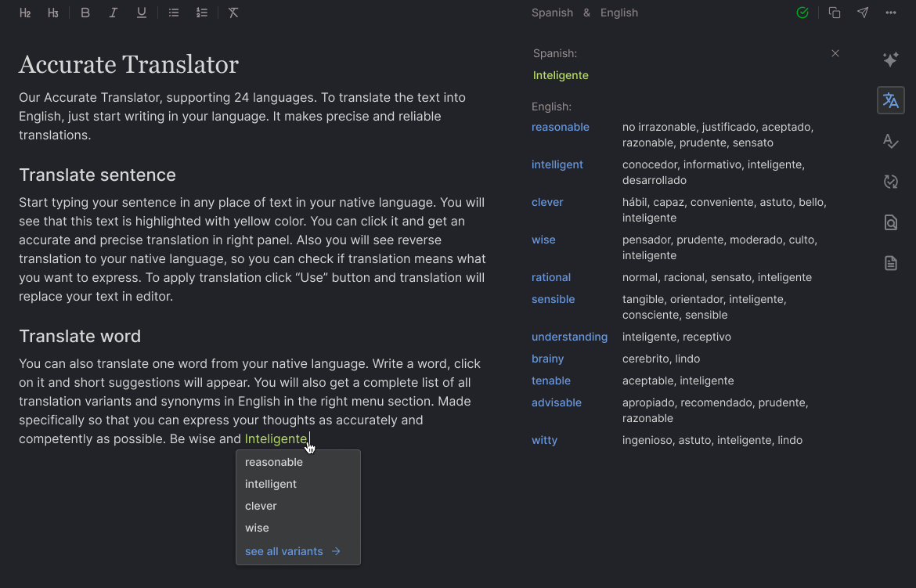The height and width of the screenshot is (588, 916).
Task: Click the copy document icon
Action: [x=834, y=13]
